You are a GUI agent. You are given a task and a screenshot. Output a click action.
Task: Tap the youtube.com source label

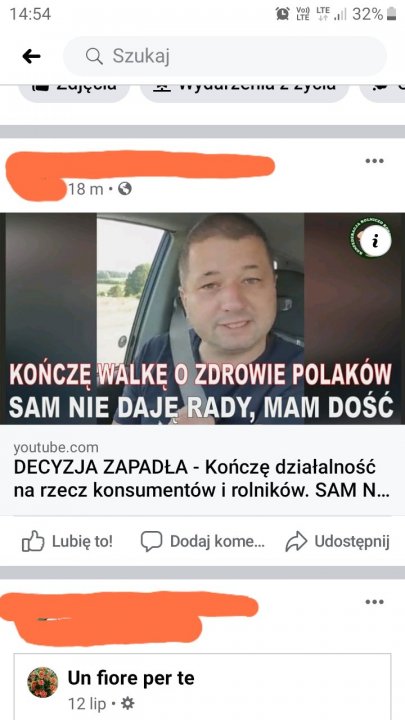click(x=56, y=447)
